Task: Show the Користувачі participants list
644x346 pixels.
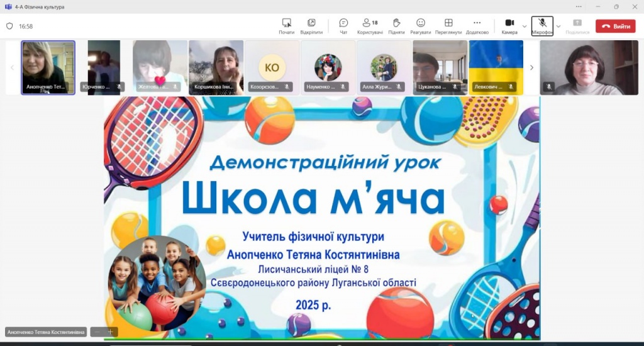Action: click(x=370, y=26)
